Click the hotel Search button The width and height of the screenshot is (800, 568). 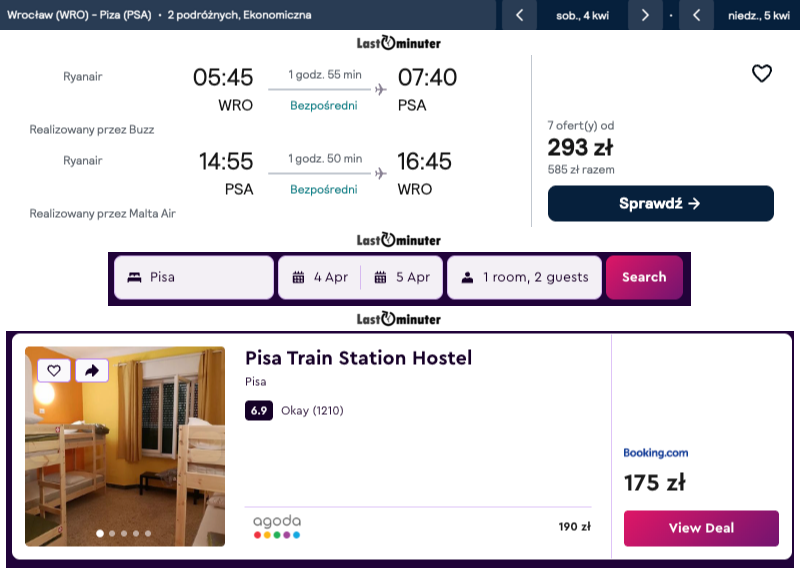(x=644, y=277)
